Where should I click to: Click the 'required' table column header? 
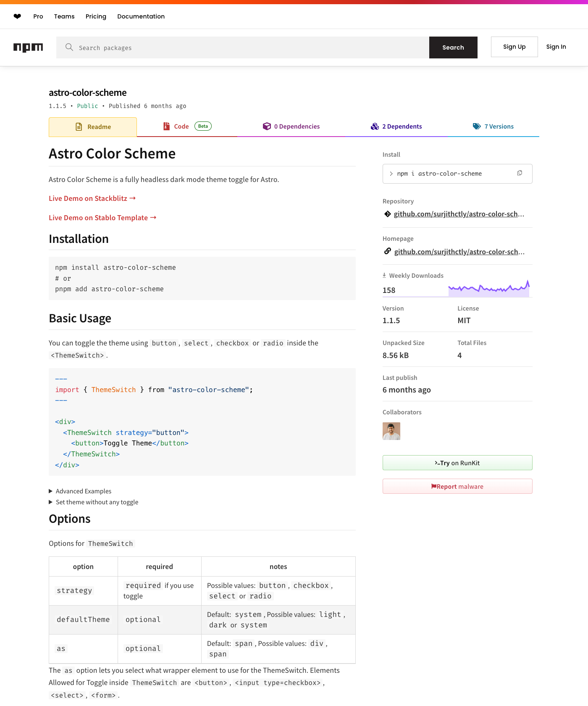(159, 566)
